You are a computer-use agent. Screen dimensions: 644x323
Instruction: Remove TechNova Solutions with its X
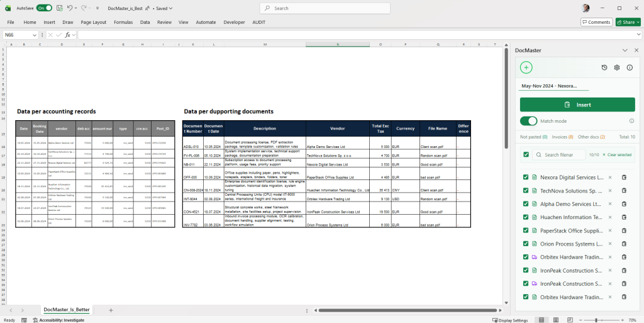[x=610, y=191]
